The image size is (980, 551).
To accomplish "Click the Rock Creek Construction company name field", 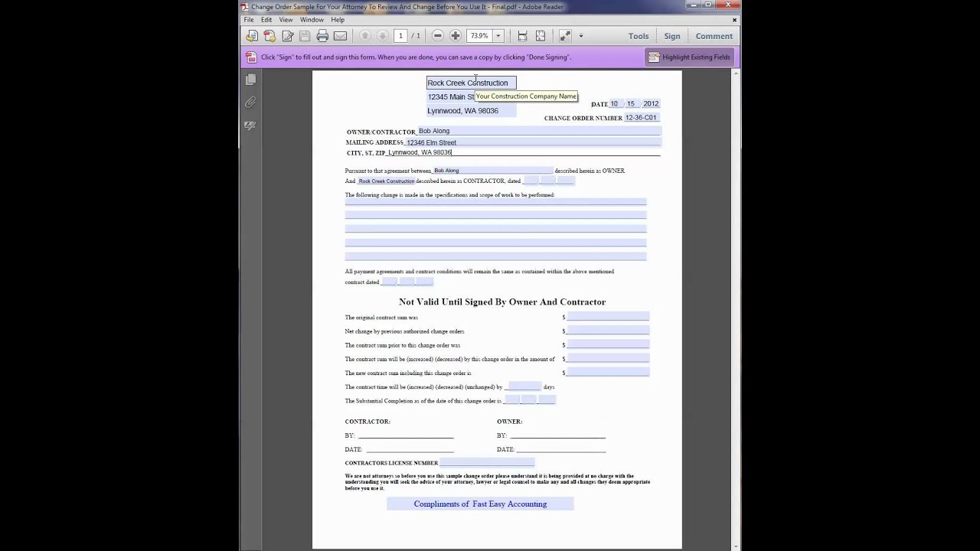I will [x=472, y=83].
